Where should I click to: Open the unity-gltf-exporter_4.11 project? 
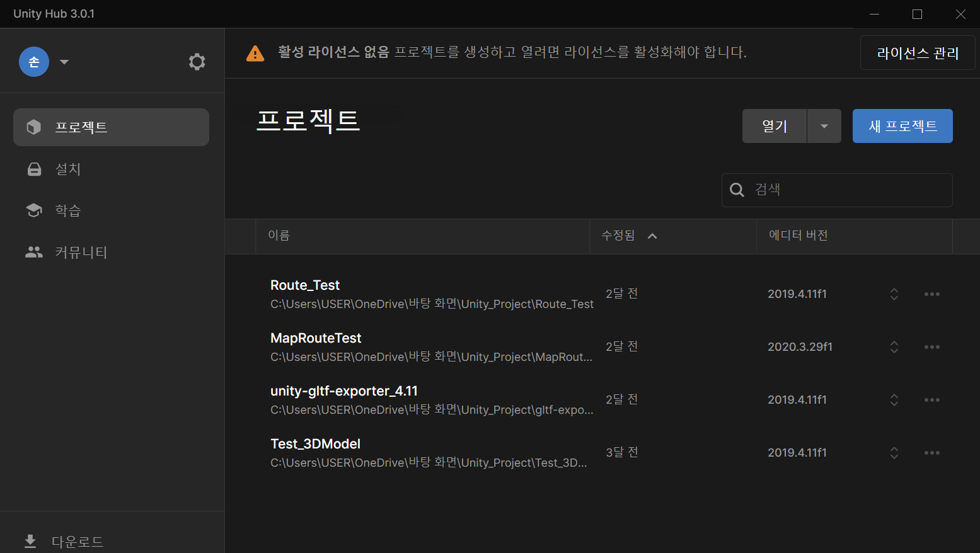click(344, 391)
